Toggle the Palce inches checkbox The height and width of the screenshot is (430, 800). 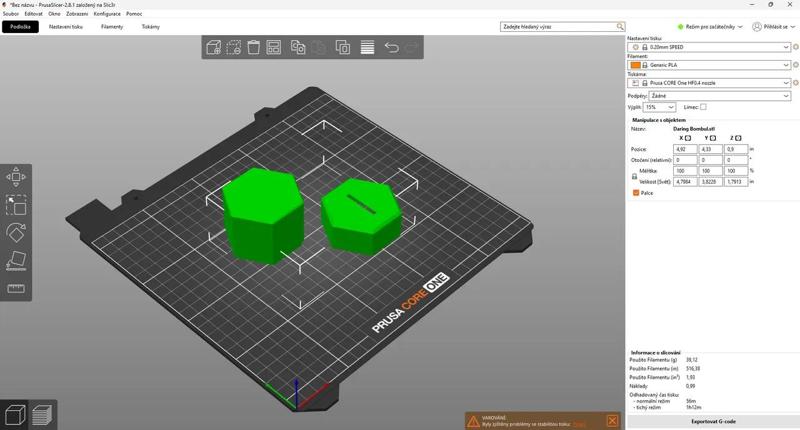636,193
